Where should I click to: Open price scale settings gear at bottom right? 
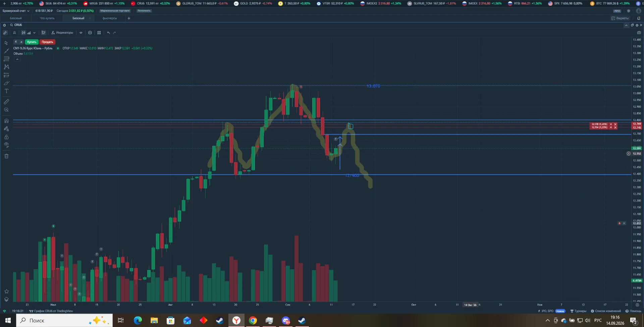(637, 305)
